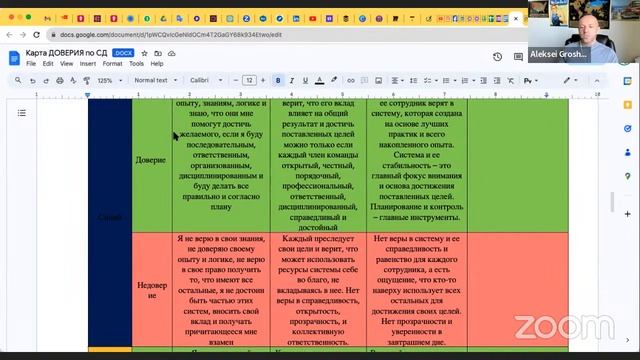Open the numbered list dropdown

point(468,81)
